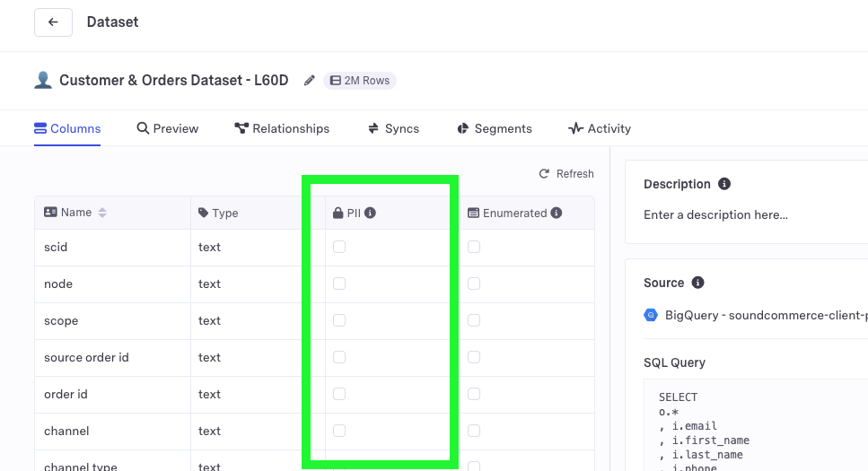The width and height of the screenshot is (868, 471).
Task: Click the back arrow button
Action: pyautogui.click(x=53, y=22)
